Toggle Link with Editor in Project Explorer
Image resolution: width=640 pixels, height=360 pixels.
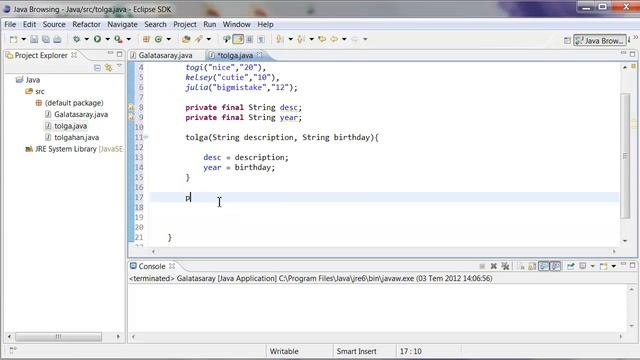click(x=109, y=68)
